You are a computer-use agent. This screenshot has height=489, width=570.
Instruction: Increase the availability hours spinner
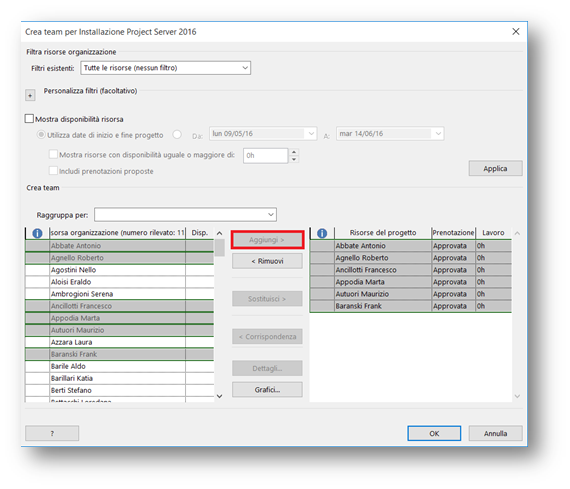click(x=294, y=152)
